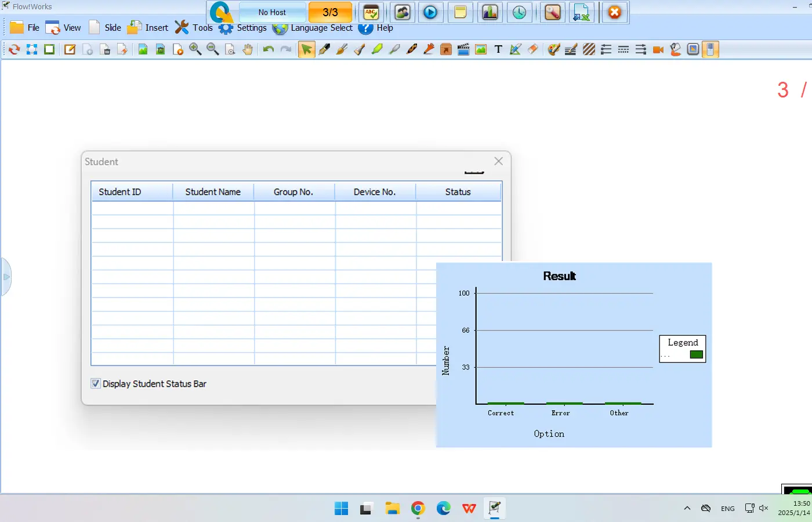Click the redo arrow

pyautogui.click(x=286, y=49)
